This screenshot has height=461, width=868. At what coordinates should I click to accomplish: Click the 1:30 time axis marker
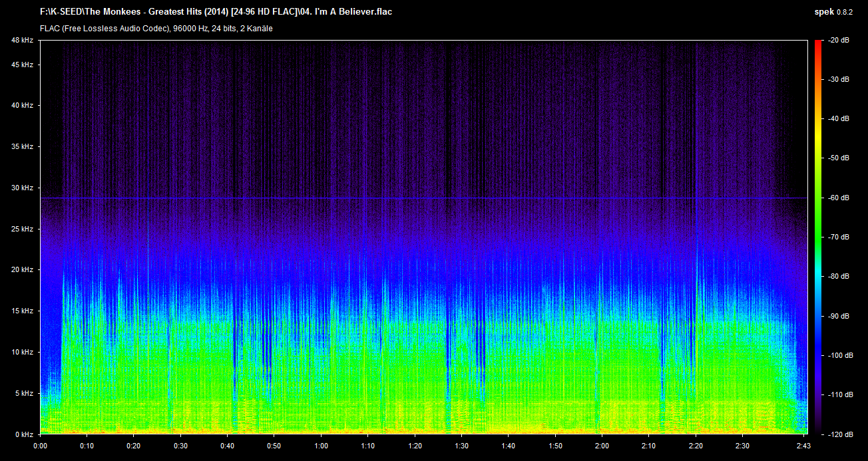pyautogui.click(x=461, y=446)
